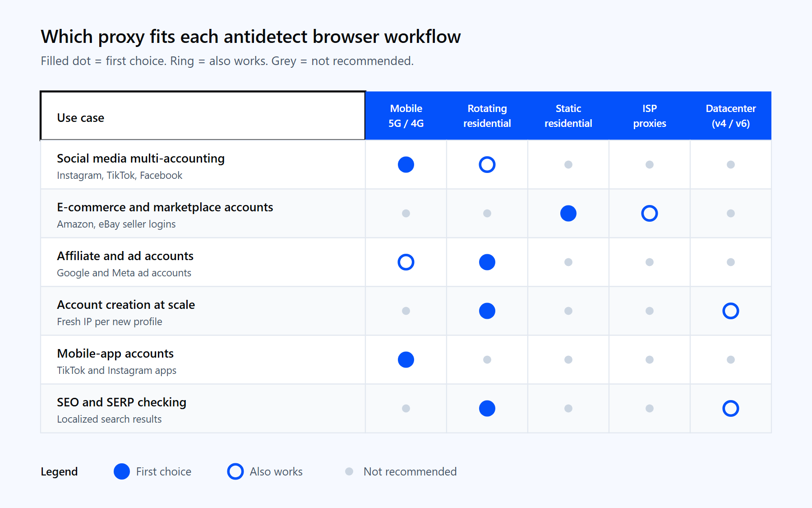Click the Social media multi-accounting row title

coord(141,158)
